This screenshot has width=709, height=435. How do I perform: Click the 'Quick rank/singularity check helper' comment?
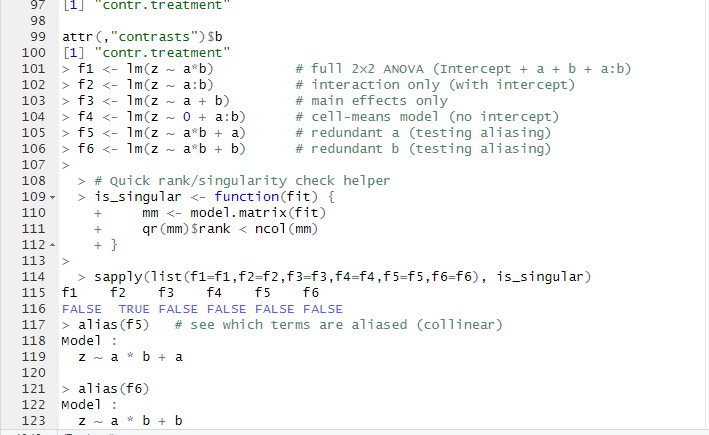[x=239, y=180]
